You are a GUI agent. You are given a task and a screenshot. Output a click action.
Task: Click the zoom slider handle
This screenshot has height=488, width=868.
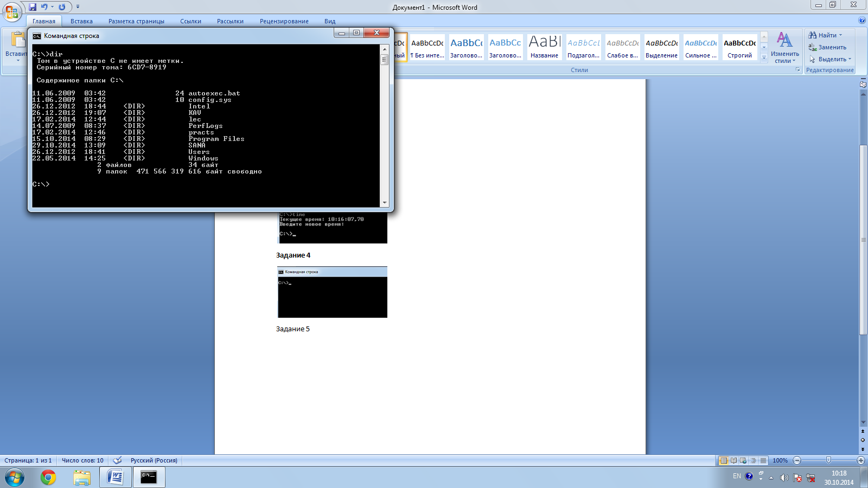click(x=828, y=460)
